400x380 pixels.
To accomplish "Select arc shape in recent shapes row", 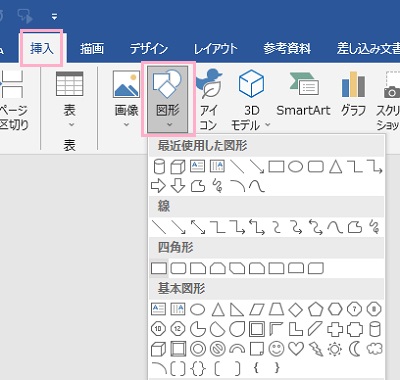I will 237,186.
